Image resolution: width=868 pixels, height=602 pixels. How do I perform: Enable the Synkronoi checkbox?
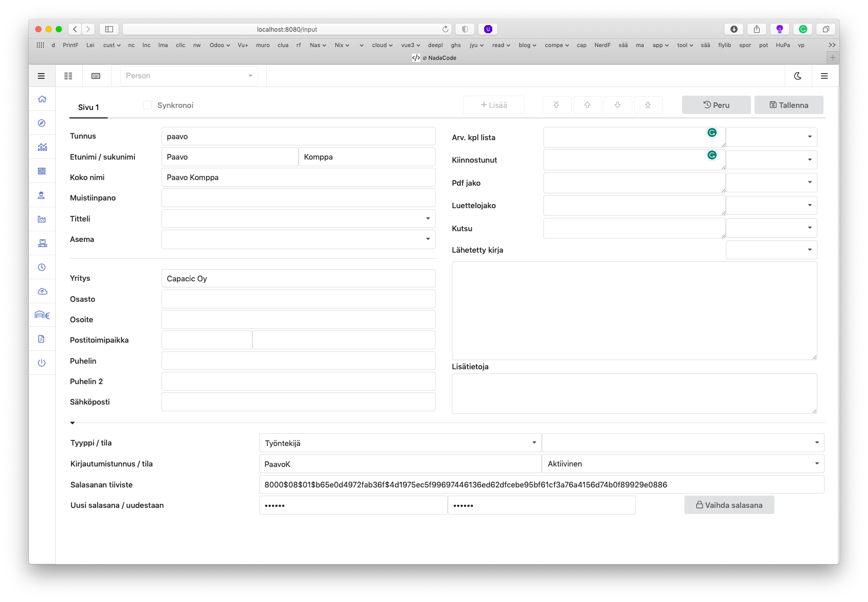(148, 105)
